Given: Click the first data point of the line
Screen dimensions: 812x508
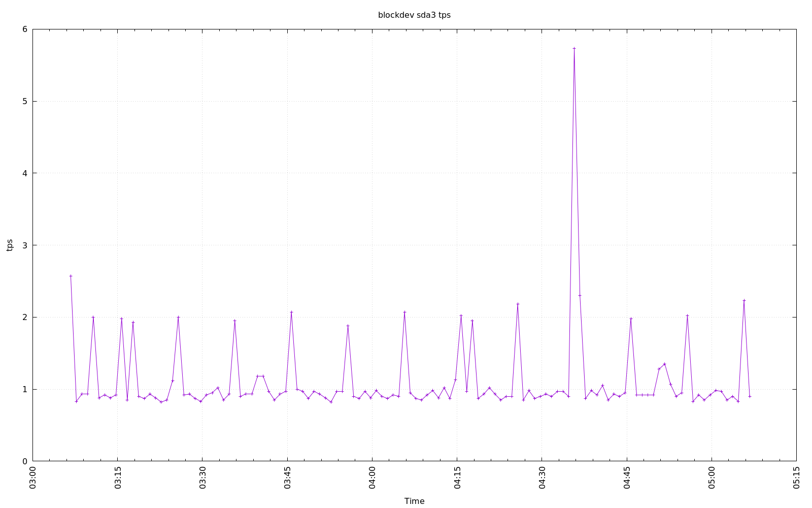Looking at the screenshot, I should (x=71, y=276).
